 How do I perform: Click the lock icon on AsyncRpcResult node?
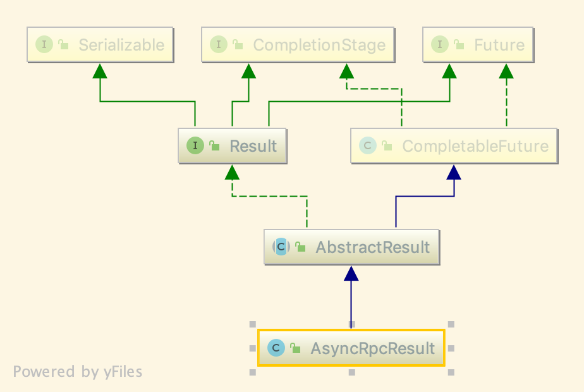(x=295, y=348)
